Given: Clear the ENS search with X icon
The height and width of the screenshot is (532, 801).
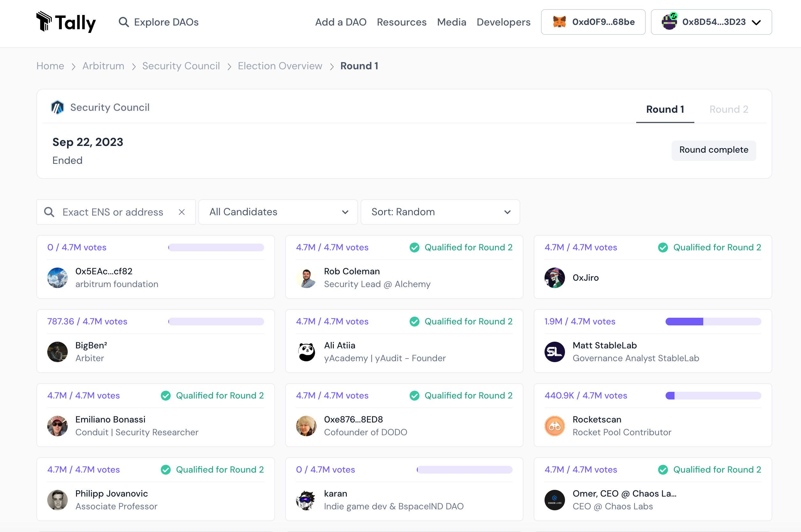Looking at the screenshot, I should 182,212.
